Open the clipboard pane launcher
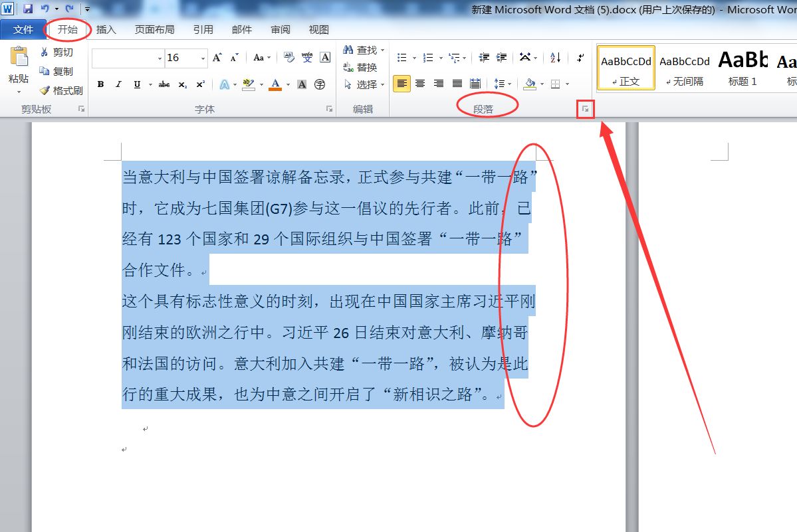 pos(81,109)
